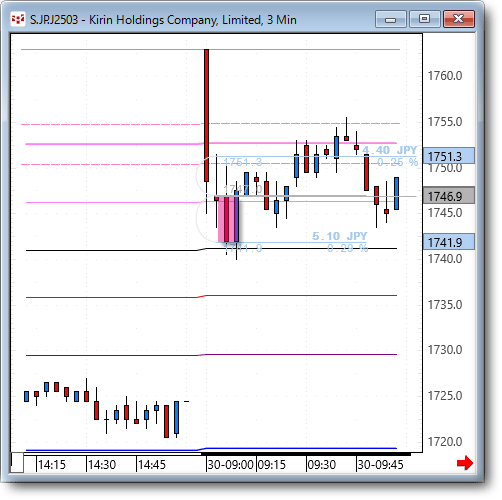This screenshot has width=502, height=500.
Task: Click the tall red opening candlestick
Action: point(207,115)
